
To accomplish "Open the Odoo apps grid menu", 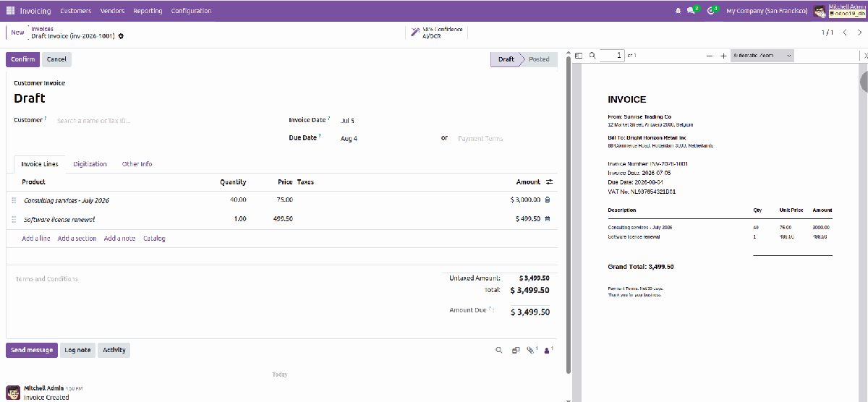I will (x=10, y=11).
